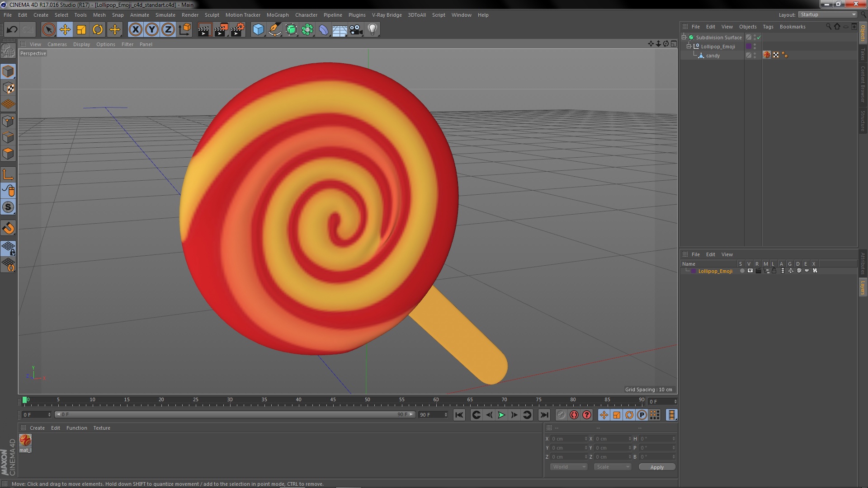The width and height of the screenshot is (868, 488).
Task: Render the active view
Action: pyautogui.click(x=204, y=30)
